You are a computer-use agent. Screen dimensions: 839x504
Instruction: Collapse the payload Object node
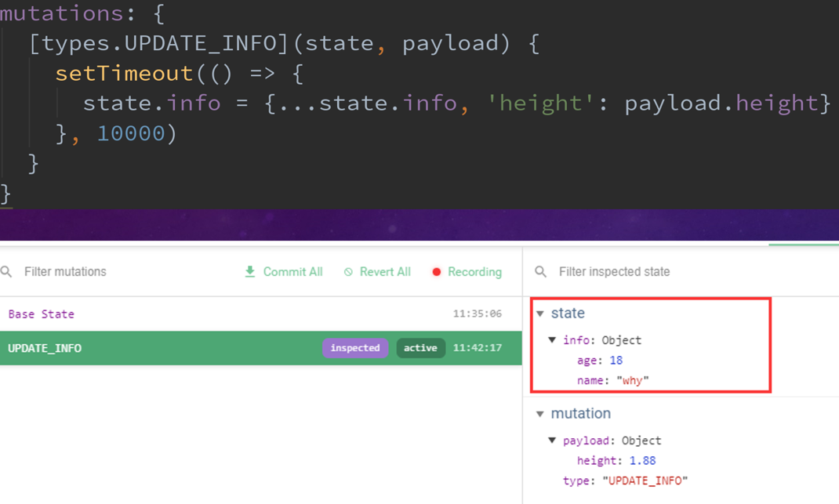point(552,441)
